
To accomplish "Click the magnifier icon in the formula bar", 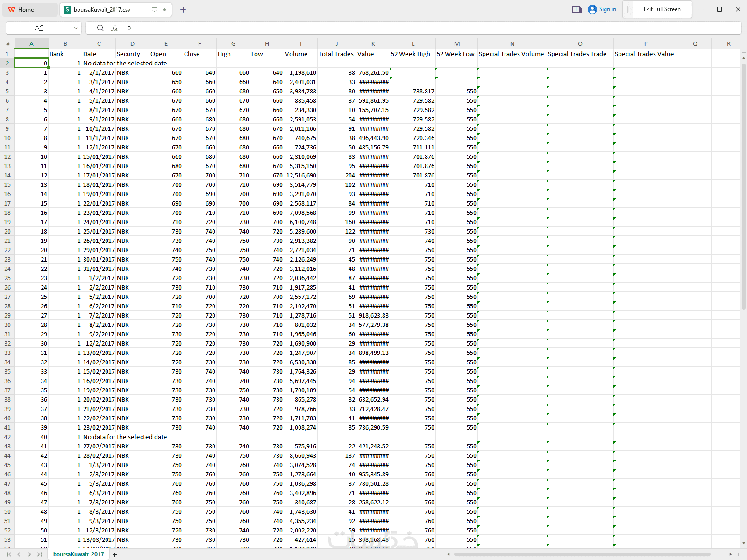I will (100, 28).
